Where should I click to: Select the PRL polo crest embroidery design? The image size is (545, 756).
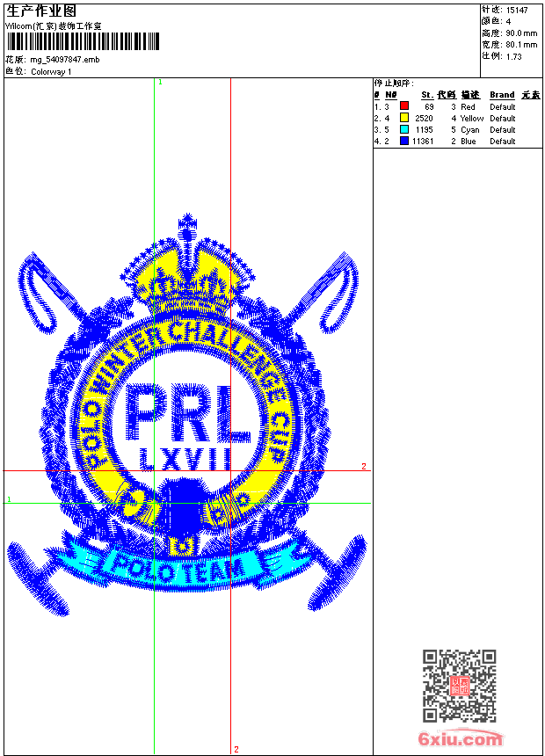(187, 415)
